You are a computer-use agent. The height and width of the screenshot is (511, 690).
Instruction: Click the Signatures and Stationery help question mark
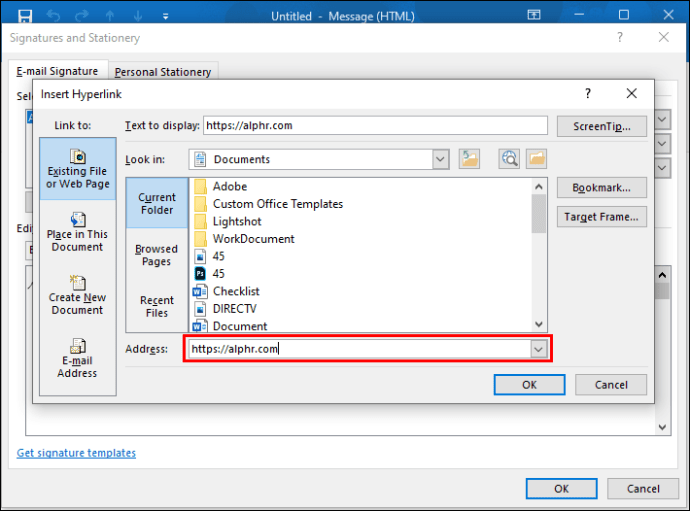[620, 37]
